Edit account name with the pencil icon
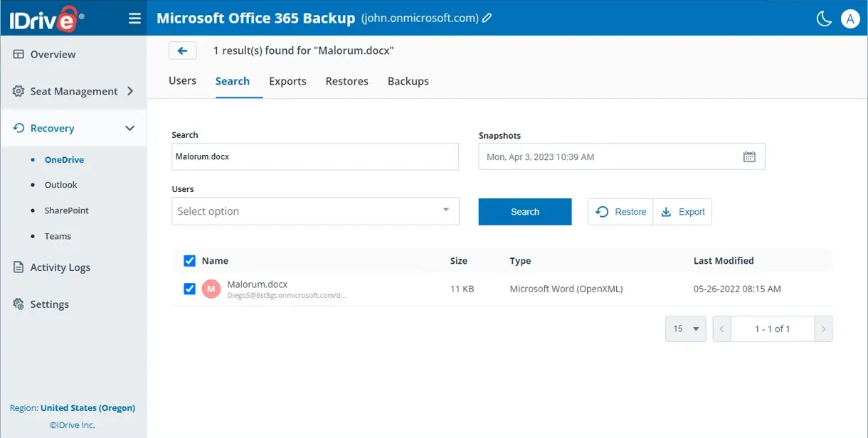 coord(487,18)
